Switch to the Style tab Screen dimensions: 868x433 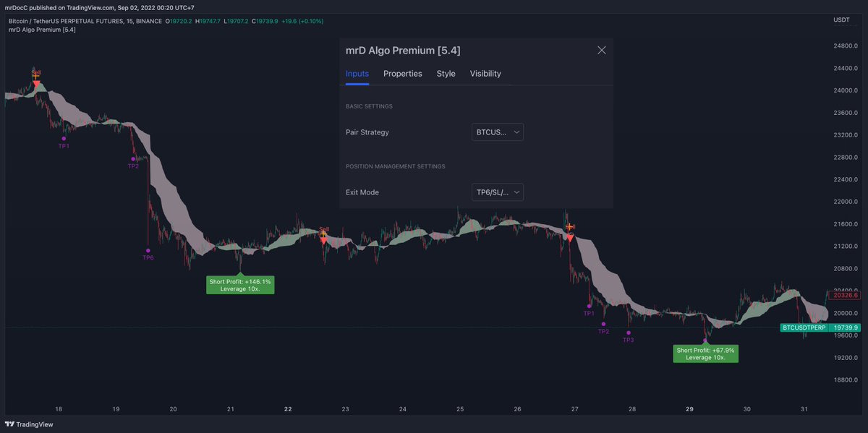(446, 73)
